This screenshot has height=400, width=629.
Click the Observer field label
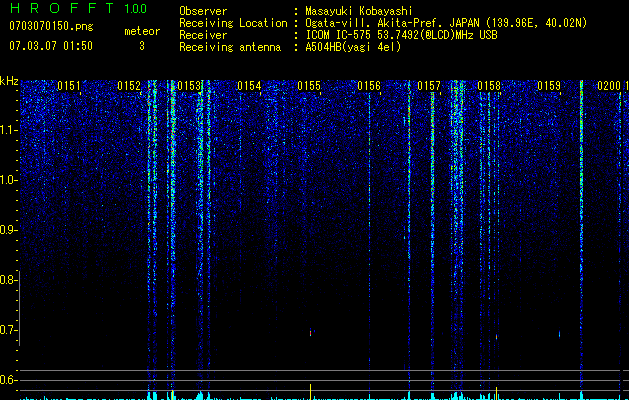click(x=203, y=11)
